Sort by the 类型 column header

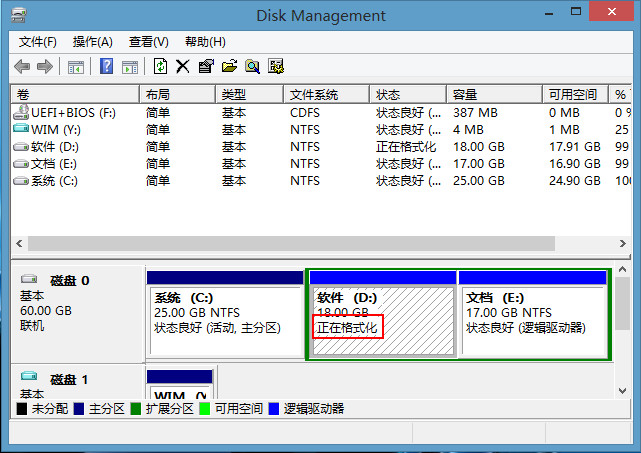[249, 94]
